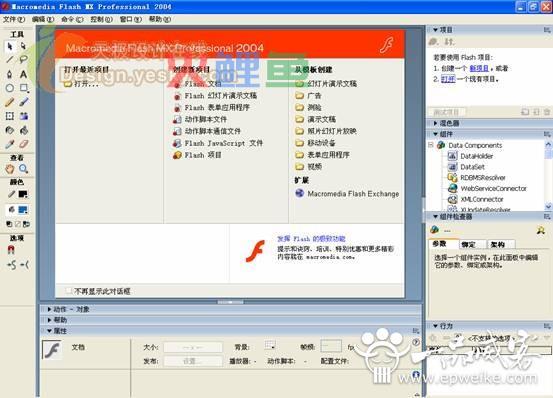553x398 pixels.
Task: Click the Swap Colors icon
Action: pyautogui.click(x=26, y=224)
